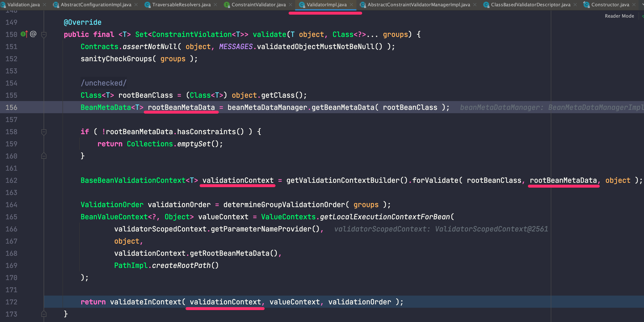Switch to AbstractConstraintValidatorManagerImpl.java tab
This screenshot has height=322, width=644.
tap(419, 4)
